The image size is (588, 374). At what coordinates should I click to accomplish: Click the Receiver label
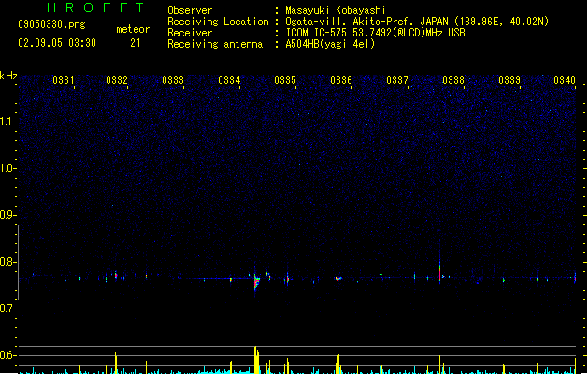190,33
